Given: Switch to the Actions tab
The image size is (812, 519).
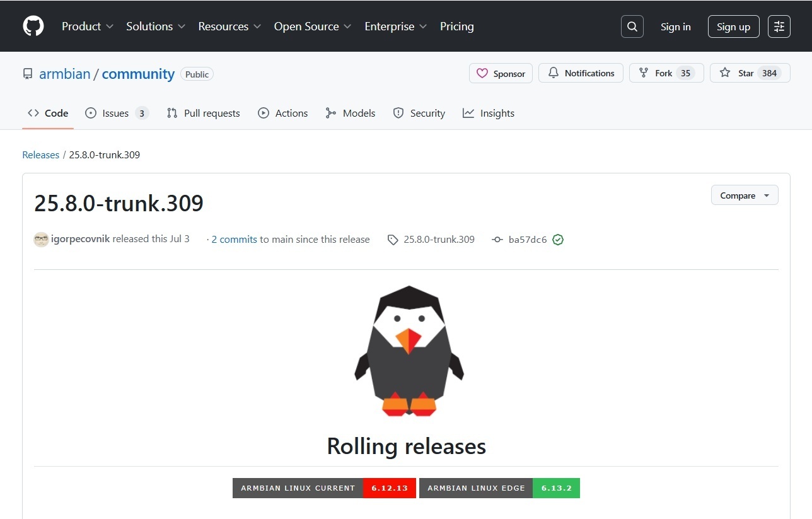Looking at the screenshot, I should point(283,114).
